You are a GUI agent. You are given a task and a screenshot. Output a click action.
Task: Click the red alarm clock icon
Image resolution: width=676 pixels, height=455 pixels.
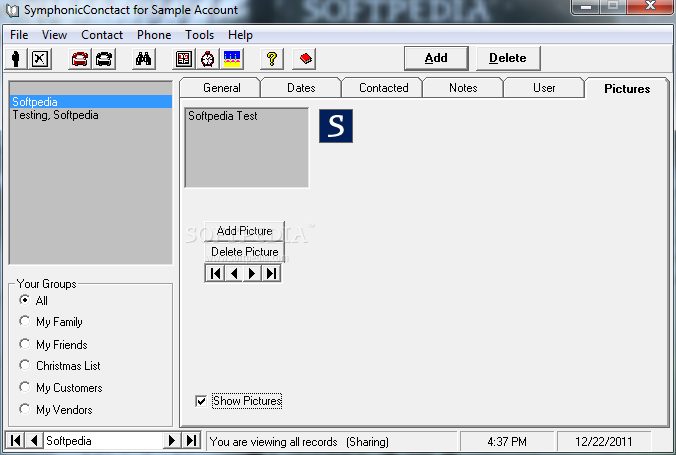[x=208, y=59]
